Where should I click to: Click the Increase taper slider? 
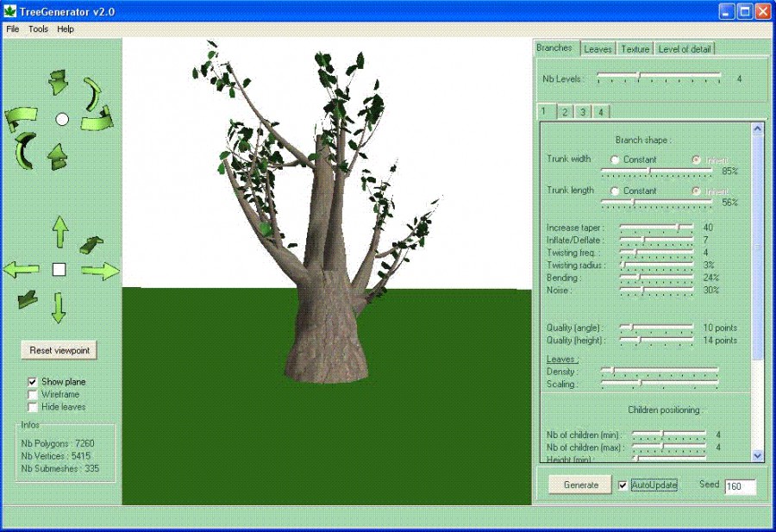pos(657,227)
